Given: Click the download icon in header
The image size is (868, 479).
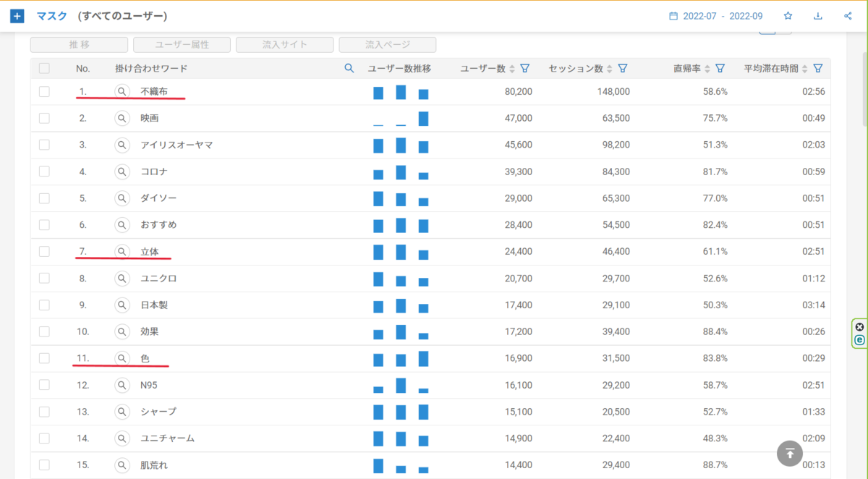Looking at the screenshot, I should pyautogui.click(x=818, y=16).
